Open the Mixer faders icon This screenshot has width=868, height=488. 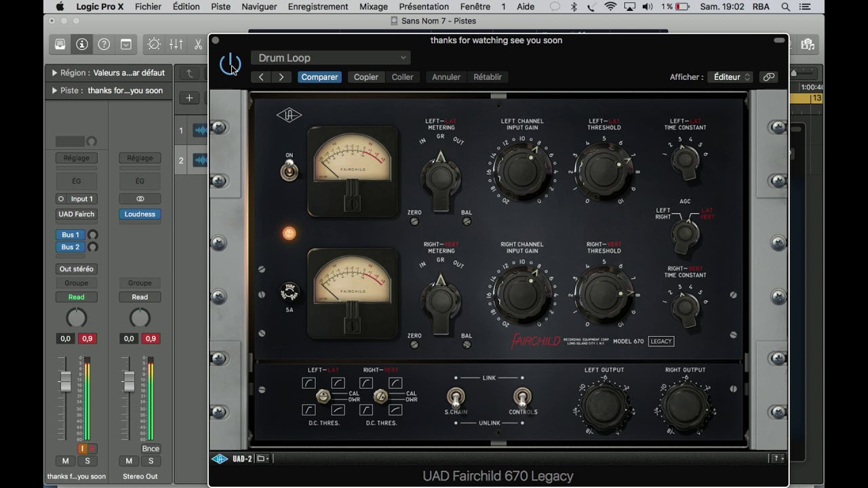(176, 44)
